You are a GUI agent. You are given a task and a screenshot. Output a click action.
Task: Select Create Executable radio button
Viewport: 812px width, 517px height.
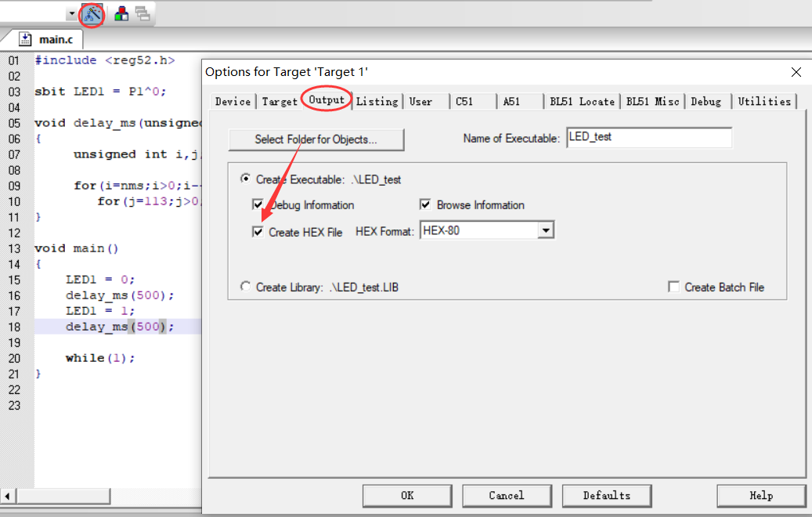(245, 179)
